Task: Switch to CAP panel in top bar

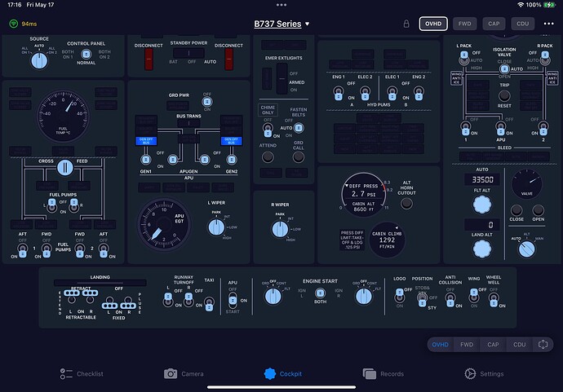Action: (x=494, y=24)
